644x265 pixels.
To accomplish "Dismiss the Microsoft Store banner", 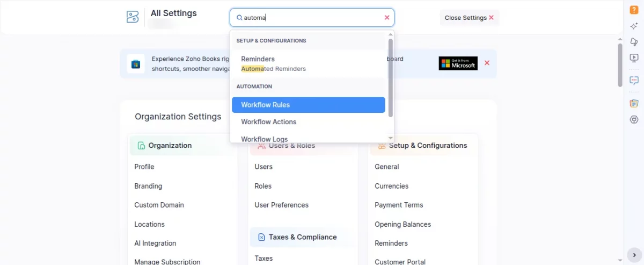I will point(487,63).
